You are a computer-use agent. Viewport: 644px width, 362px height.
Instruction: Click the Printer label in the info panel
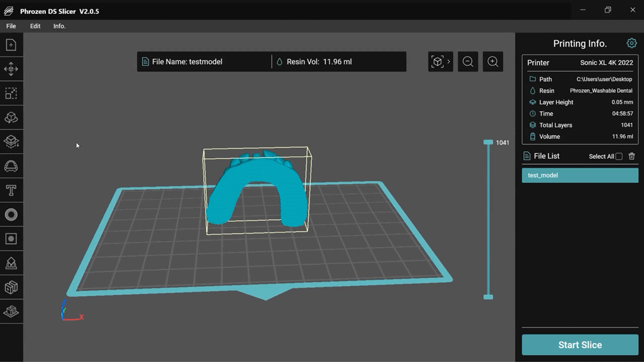(538, 63)
